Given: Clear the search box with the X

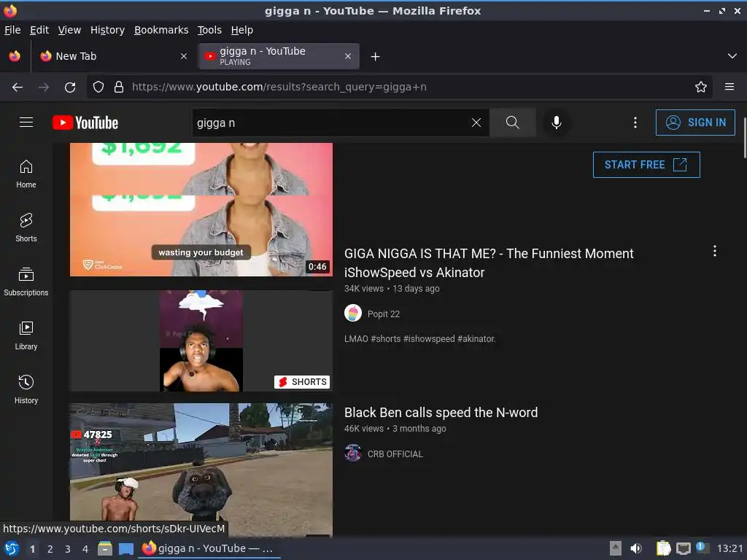Looking at the screenshot, I should 476,122.
